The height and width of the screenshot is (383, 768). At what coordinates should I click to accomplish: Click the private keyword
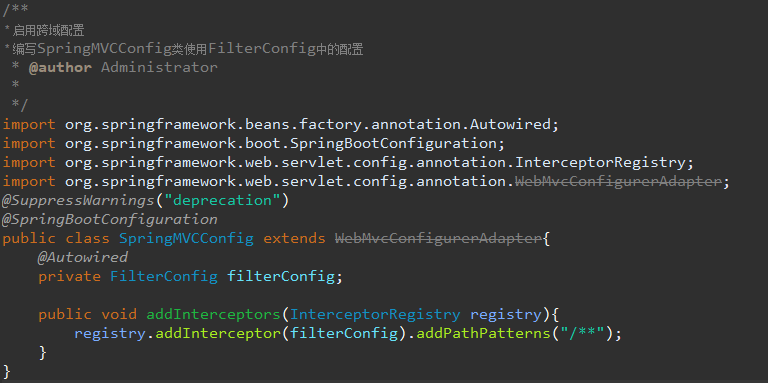coord(70,277)
